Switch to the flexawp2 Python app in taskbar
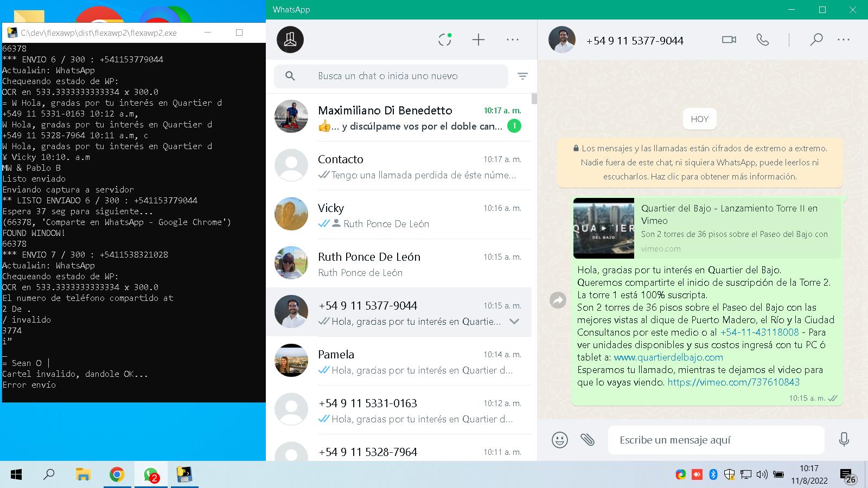Screen dimensions: 868x488 tap(184, 475)
